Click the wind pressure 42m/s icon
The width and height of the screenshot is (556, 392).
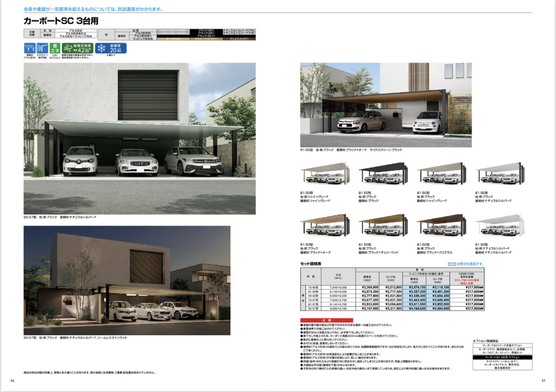77,49
